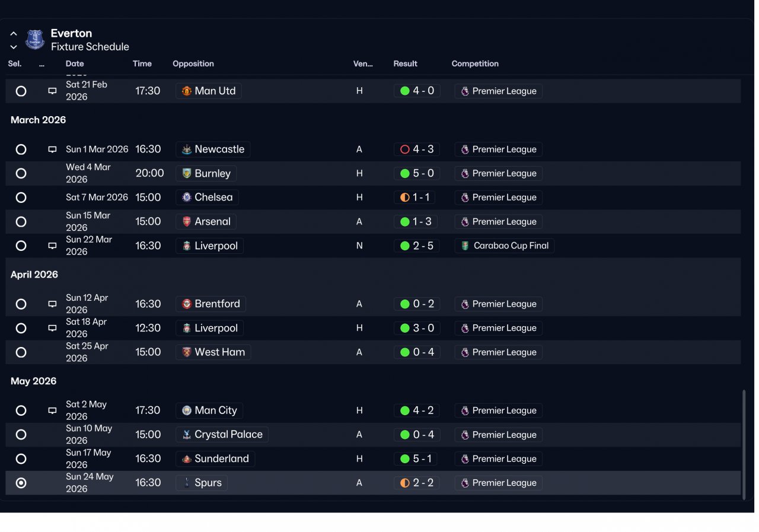The width and height of the screenshot is (759, 532).
Task: Click the Everton club crest icon
Action: (35, 40)
